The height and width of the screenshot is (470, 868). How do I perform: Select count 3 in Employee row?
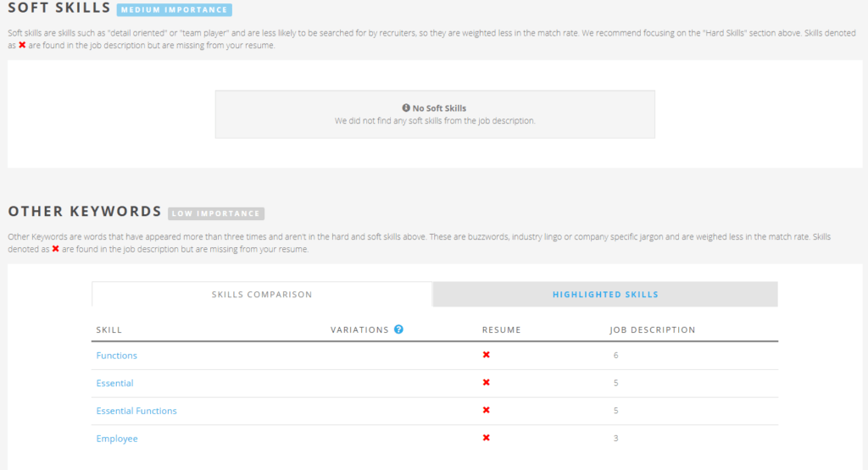click(615, 438)
